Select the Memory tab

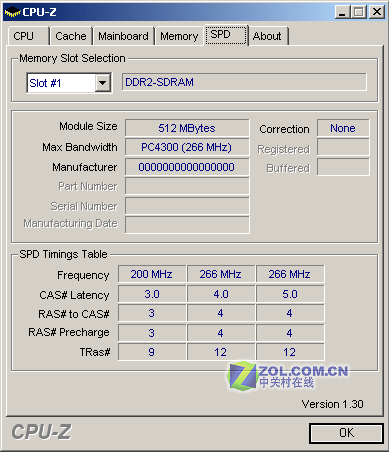tap(179, 36)
